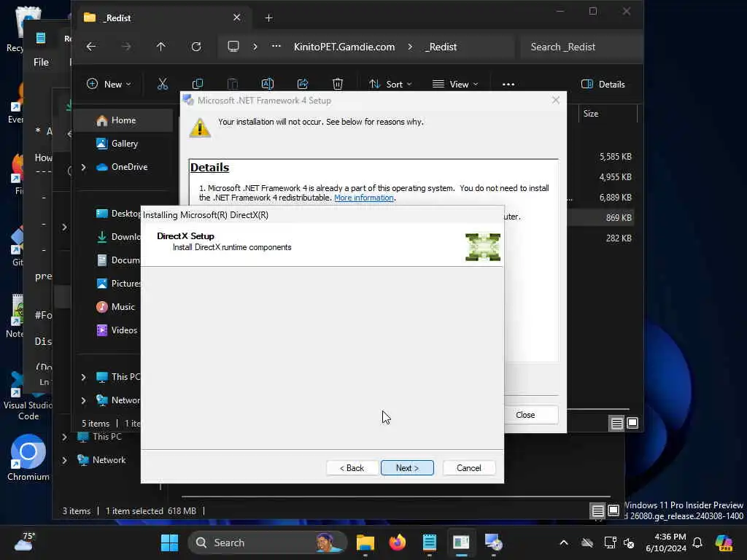Open File Explorer from the taskbar
Screen dimensions: 747x560
(x=365, y=542)
